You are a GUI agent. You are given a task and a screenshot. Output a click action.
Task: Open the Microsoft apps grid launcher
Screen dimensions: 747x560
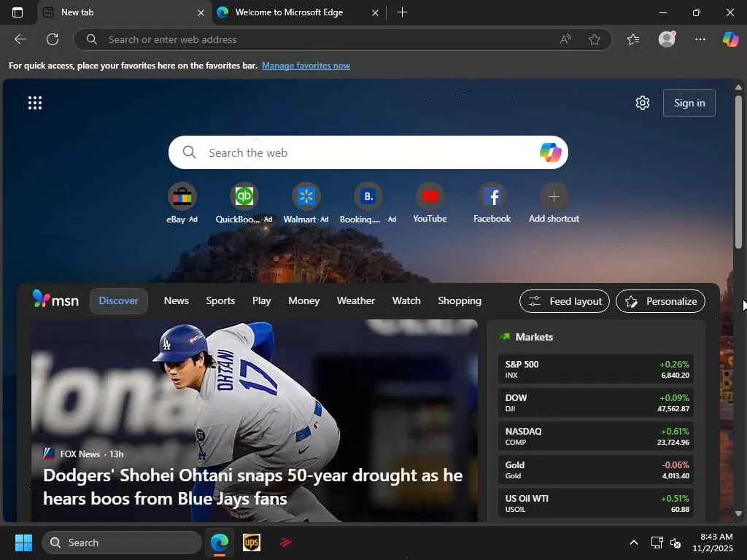(x=35, y=103)
